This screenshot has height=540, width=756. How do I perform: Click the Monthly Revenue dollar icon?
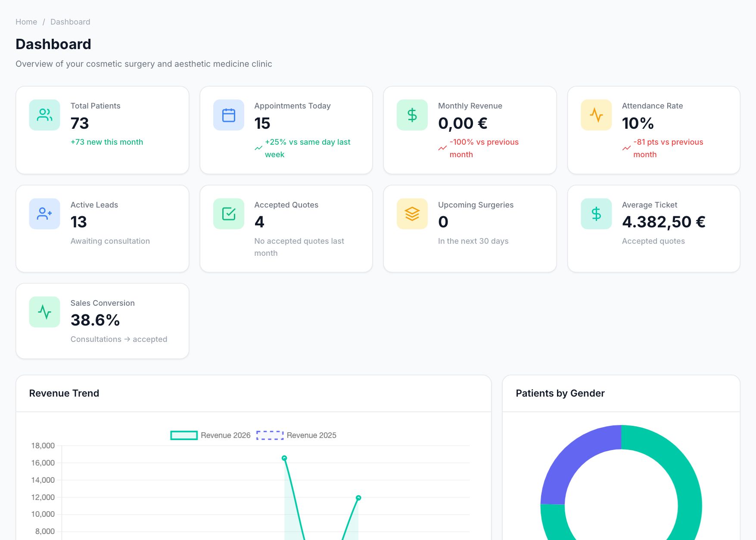412,115
